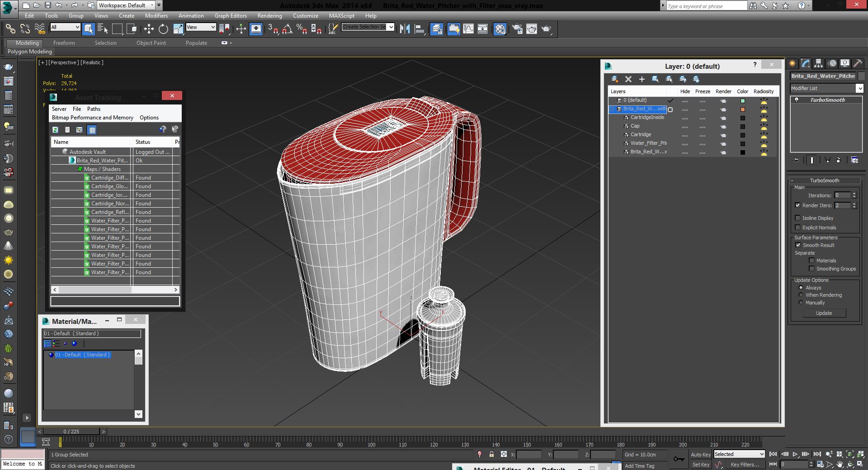Open Bitmap Performance and Memory menu
This screenshot has height=470, width=868.
[93, 118]
